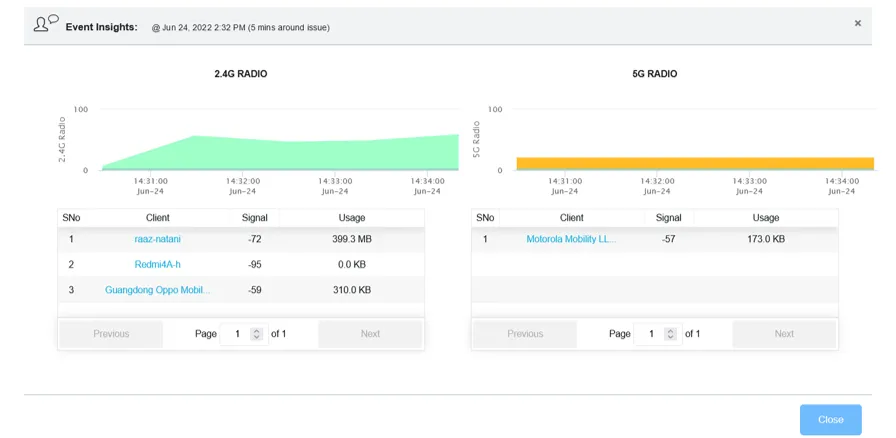Click Next in the 5G Radio table
The height and width of the screenshot is (438, 896).
(x=784, y=334)
